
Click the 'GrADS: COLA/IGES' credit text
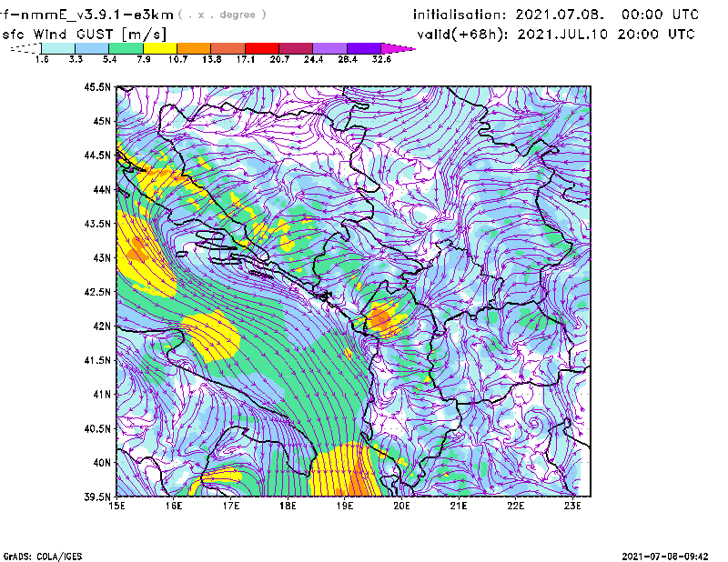click(x=43, y=557)
